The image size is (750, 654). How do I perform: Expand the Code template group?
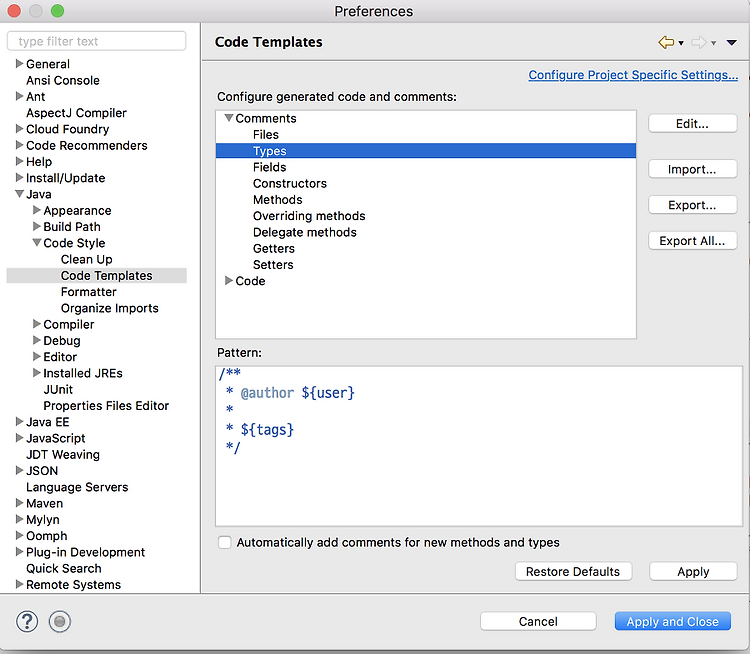click(x=229, y=280)
